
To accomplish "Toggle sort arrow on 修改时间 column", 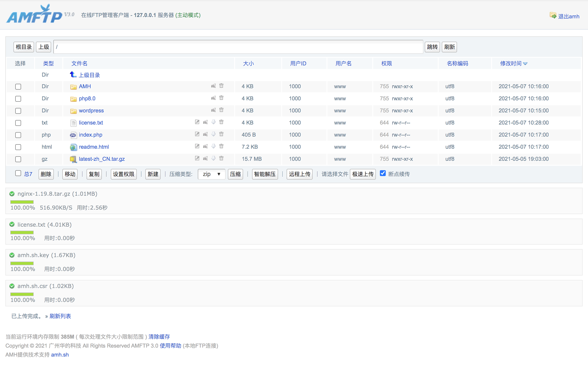I will click(525, 64).
